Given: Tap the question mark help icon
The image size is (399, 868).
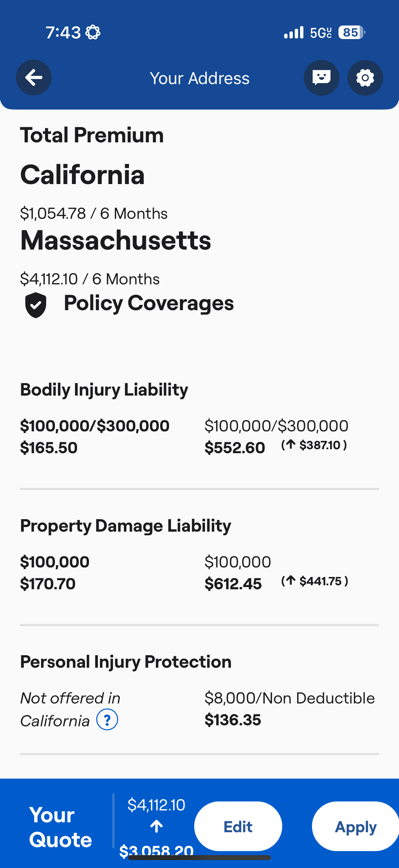Looking at the screenshot, I should [107, 719].
